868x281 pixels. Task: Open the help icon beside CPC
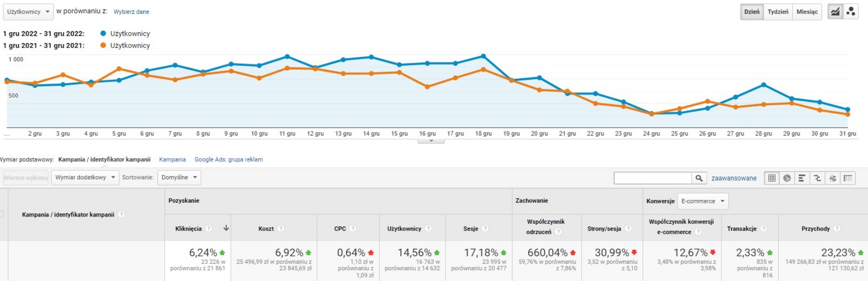(x=353, y=228)
